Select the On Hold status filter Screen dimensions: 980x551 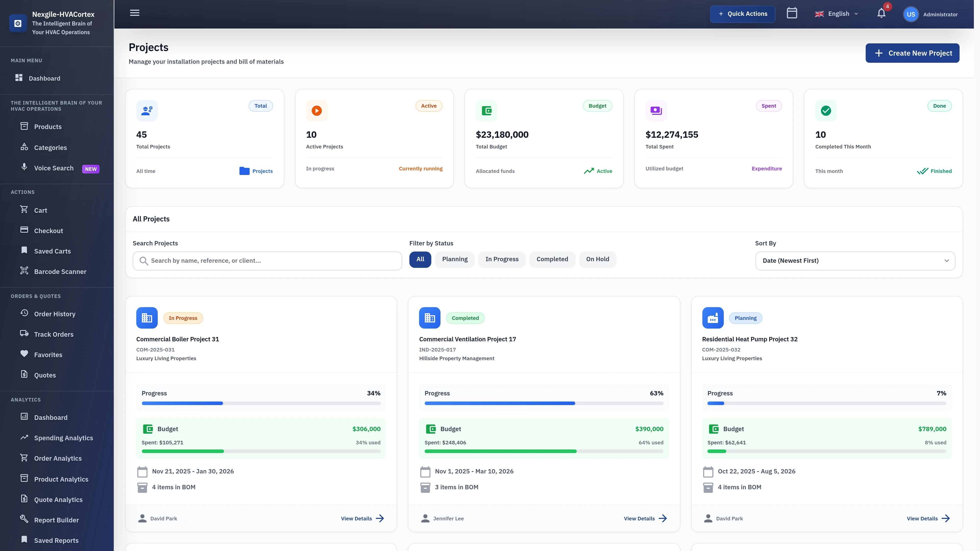tap(598, 259)
